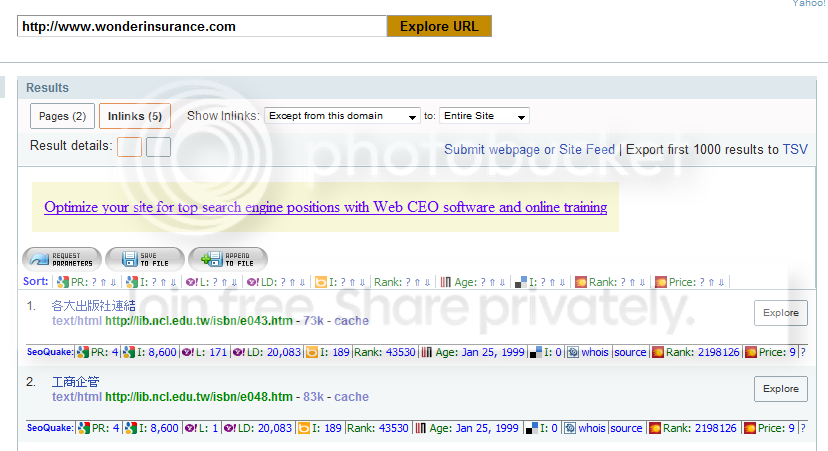This screenshot has height=451, width=828.
Task: Open cache link for result 1
Action: click(x=351, y=321)
